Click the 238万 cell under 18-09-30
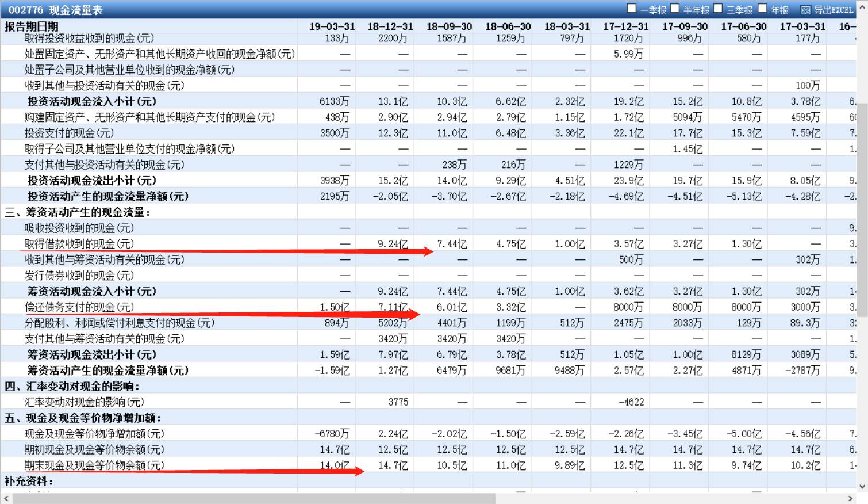Screen dimensions: 868x504 (x=454, y=165)
